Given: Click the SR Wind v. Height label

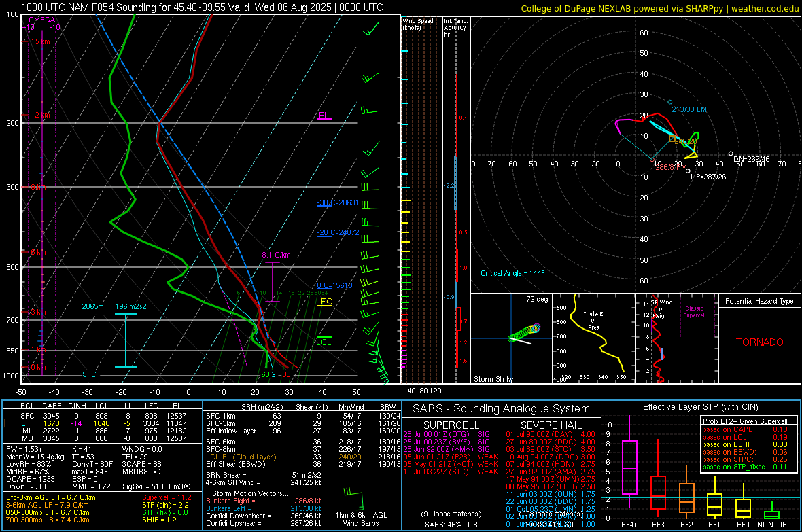Looking at the screenshot, I should click(x=661, y=309).
